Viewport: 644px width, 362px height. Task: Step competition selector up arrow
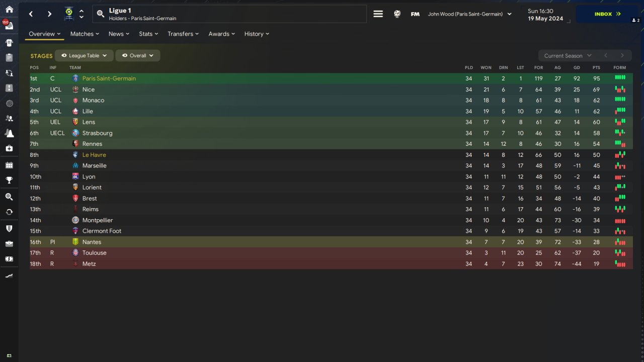point(82,11)
